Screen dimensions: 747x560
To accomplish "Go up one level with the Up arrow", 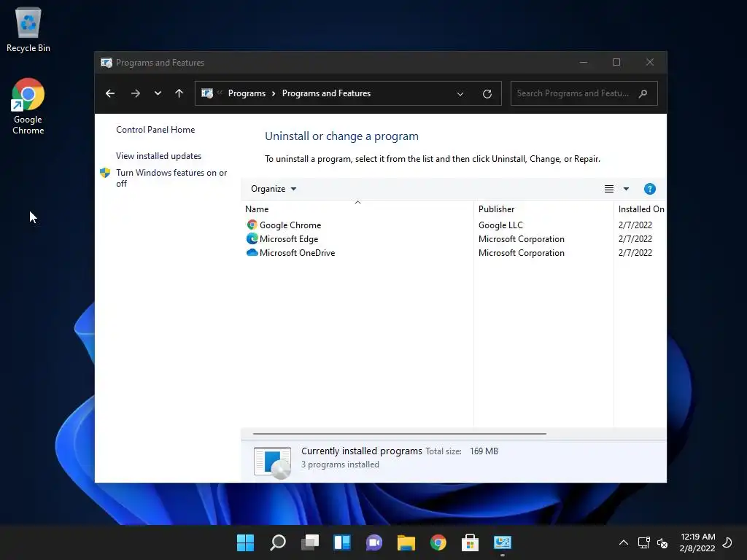I will (x=179, y=93).
